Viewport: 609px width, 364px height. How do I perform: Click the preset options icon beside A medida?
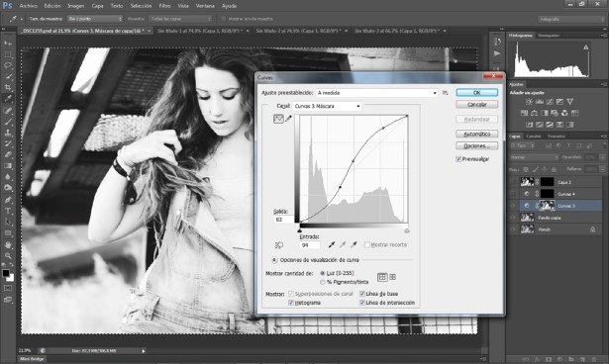point(445,93)
